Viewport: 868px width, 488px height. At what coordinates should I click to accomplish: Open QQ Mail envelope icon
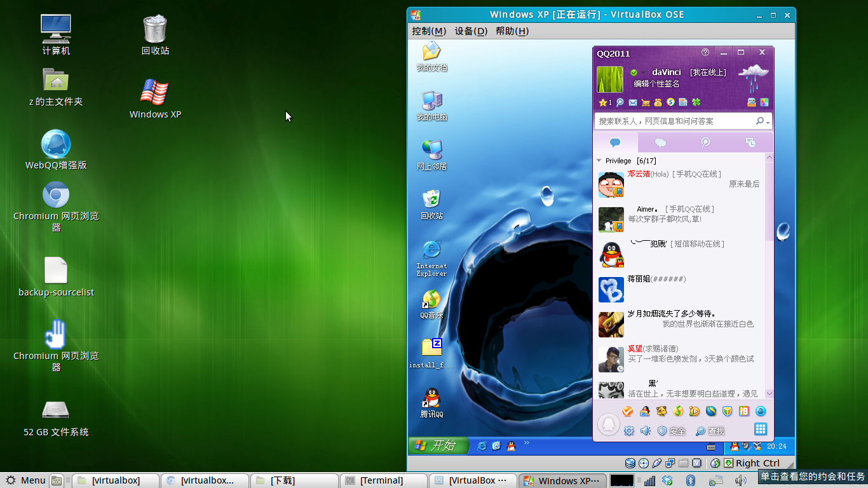click(x=633, y=102)
